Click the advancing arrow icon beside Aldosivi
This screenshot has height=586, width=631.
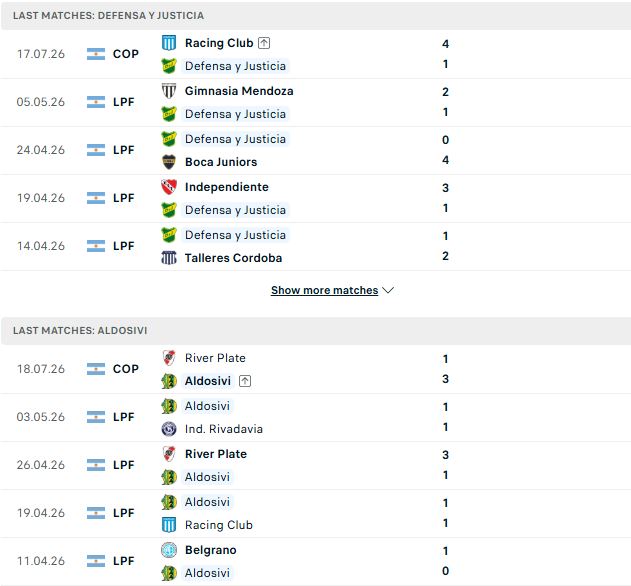click(x=245, y=381)
